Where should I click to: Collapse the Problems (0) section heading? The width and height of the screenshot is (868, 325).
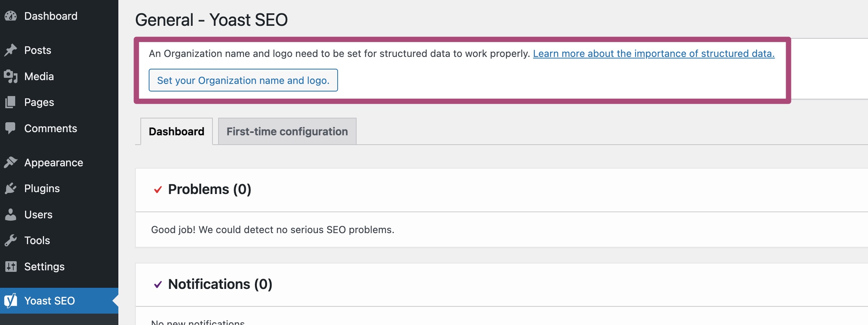(x=209, y=189)
